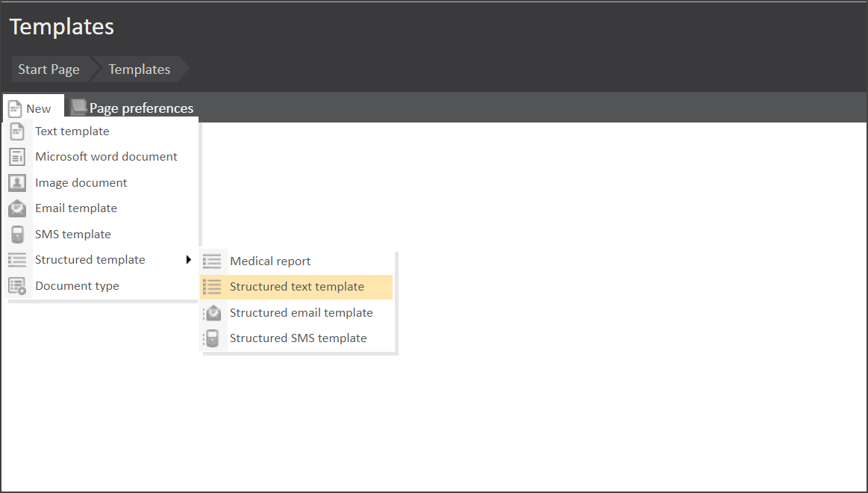This screenshot has width=868, height=493.
Task: Click the Text template page icon
Action: (17, 131)
